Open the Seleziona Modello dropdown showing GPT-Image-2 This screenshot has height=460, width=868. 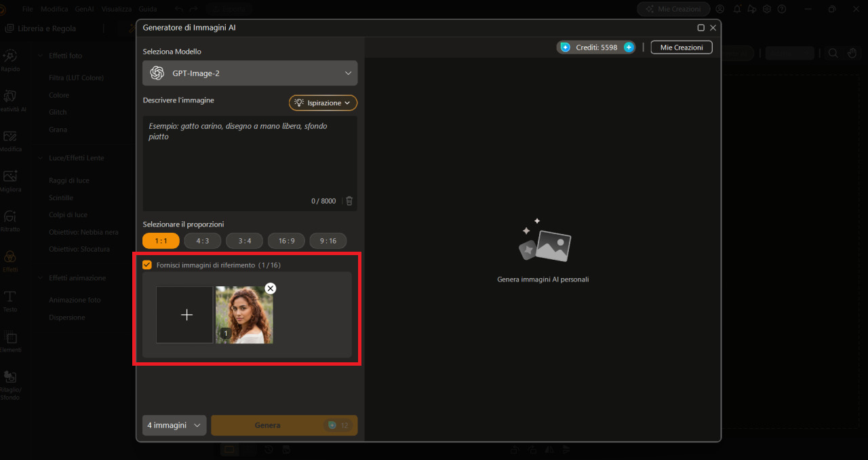click(250, 73)
